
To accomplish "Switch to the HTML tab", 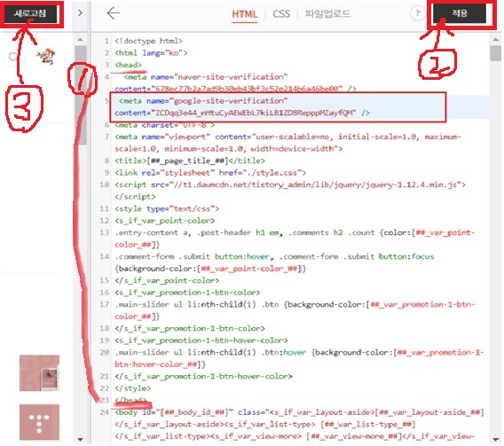I will pos(245,14).
